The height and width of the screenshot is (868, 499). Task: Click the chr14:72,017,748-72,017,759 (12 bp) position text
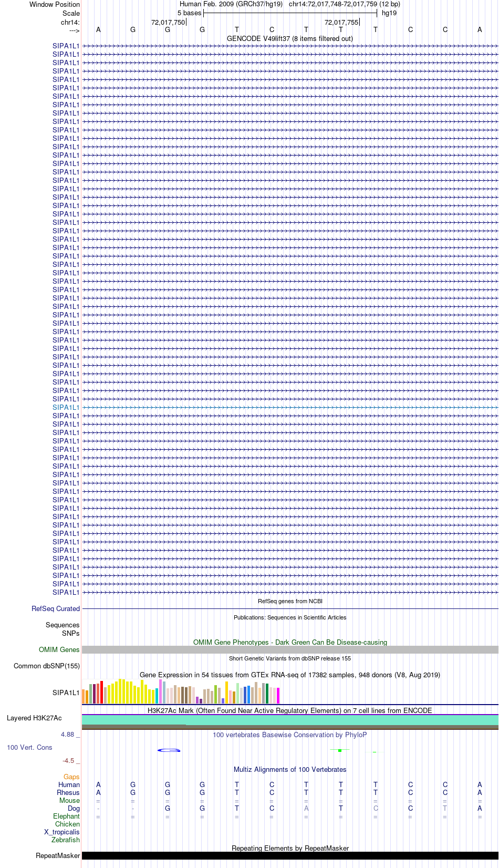point(345,4)
